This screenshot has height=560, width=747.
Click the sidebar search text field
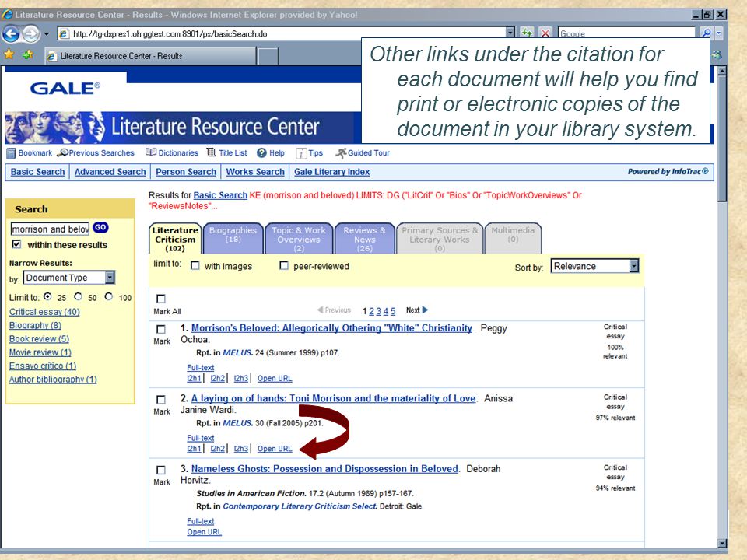(50, 229)
